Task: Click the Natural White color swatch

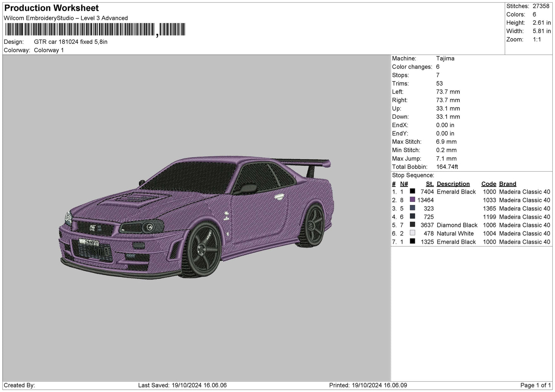Action: [413, 233]
